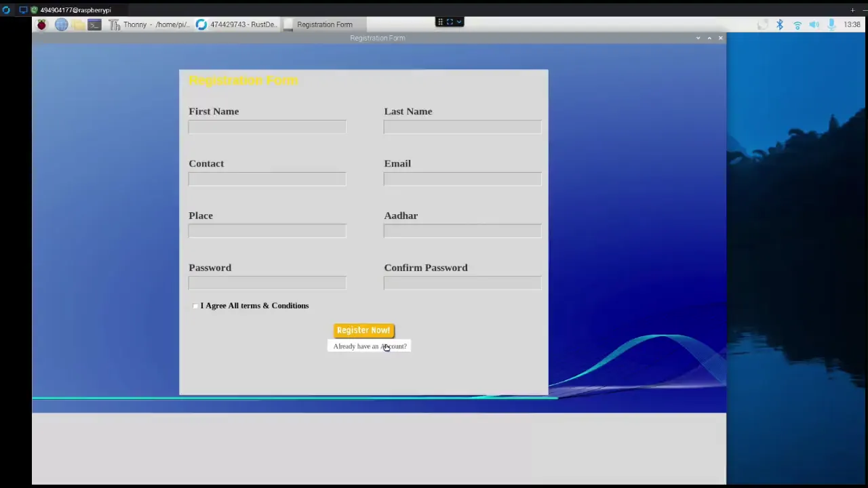868x488 pixels.
Task: Focus the Email input field
Action: (x=462, y=178)
